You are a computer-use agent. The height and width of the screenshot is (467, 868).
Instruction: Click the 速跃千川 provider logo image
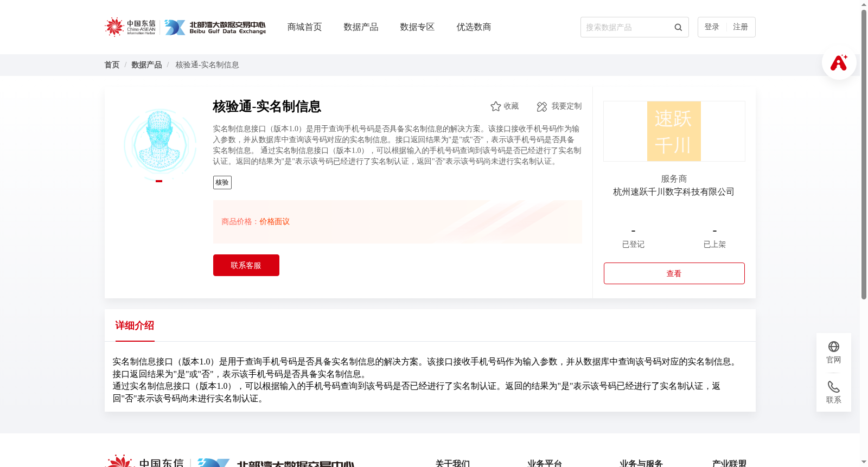point(674,131)
